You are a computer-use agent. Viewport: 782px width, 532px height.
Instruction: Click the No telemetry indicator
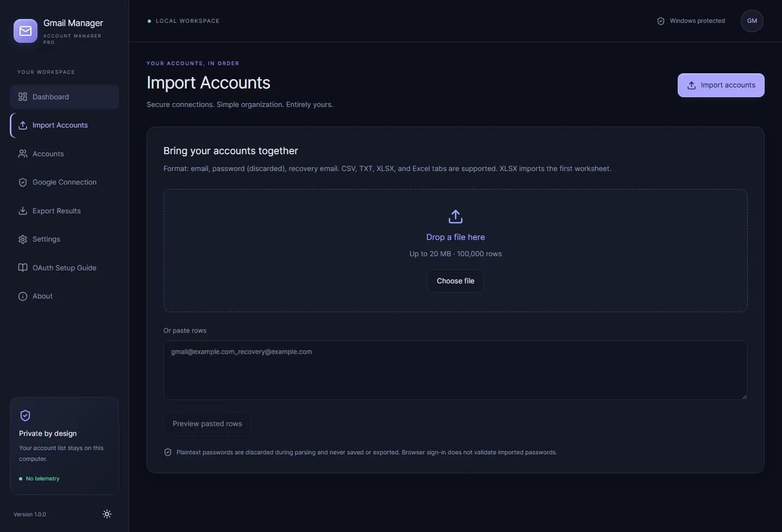pyautogui.click(x=39, y=479)
